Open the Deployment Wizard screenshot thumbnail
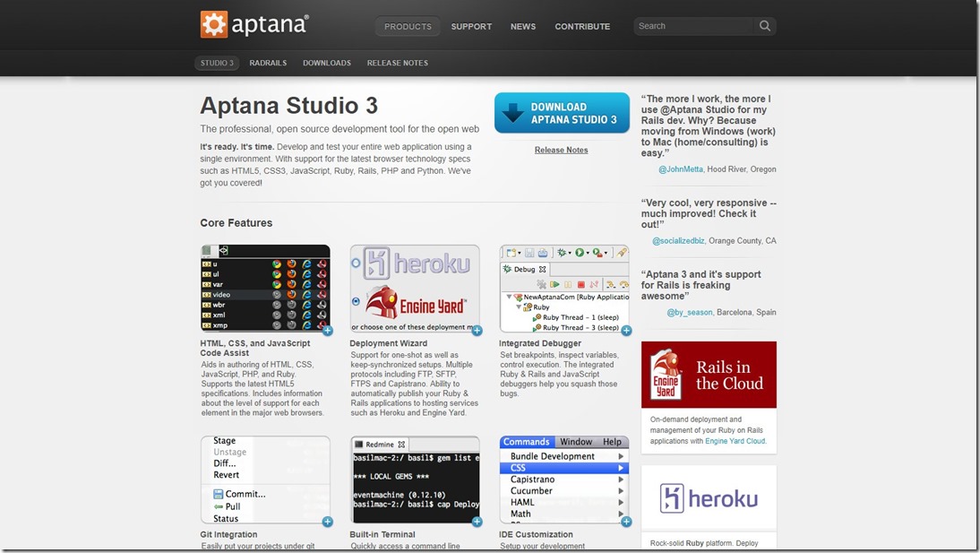This screenshot has width=980, height=553. 415,288
